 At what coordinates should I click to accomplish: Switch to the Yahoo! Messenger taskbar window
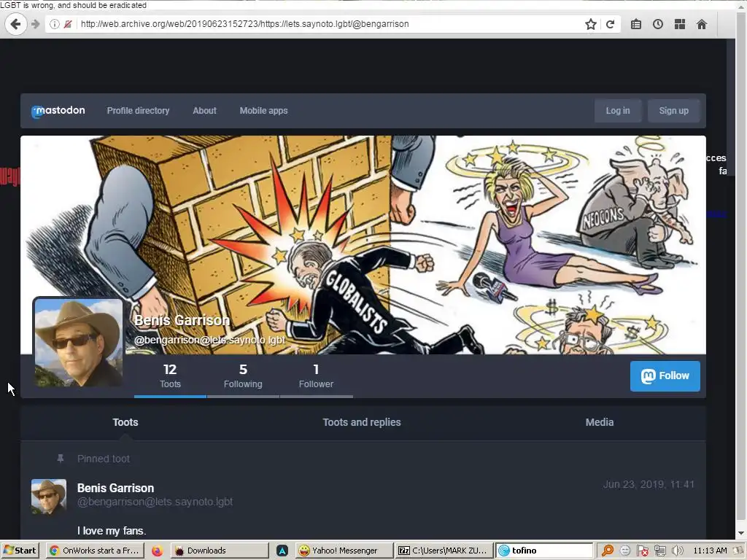[344, 551]
